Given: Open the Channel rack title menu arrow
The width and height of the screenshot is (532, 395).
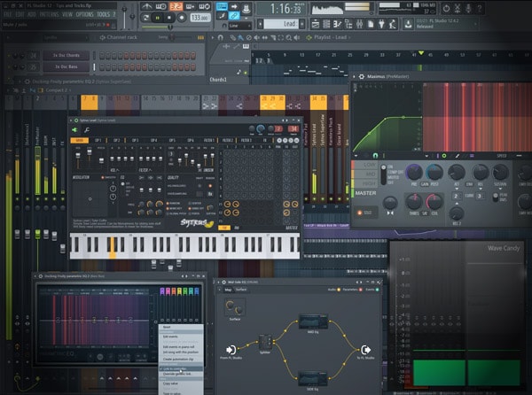Looking at the screenshot, I should (x=103, y=37).
